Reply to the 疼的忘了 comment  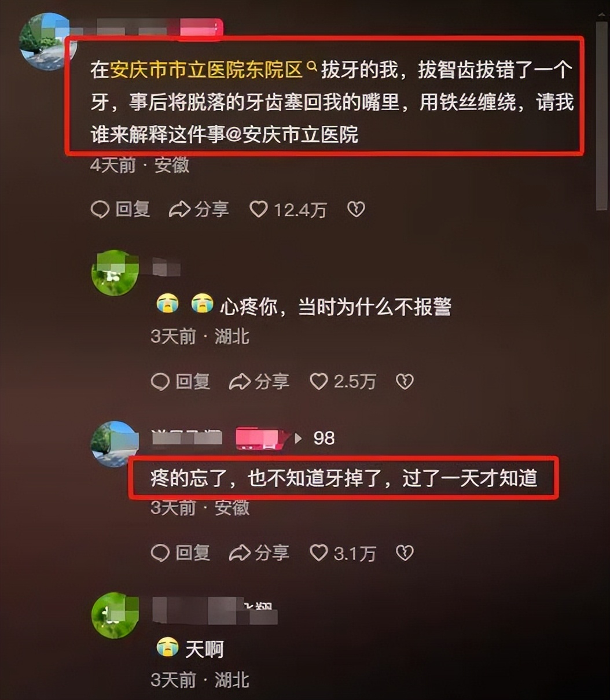tap(181, 553)
